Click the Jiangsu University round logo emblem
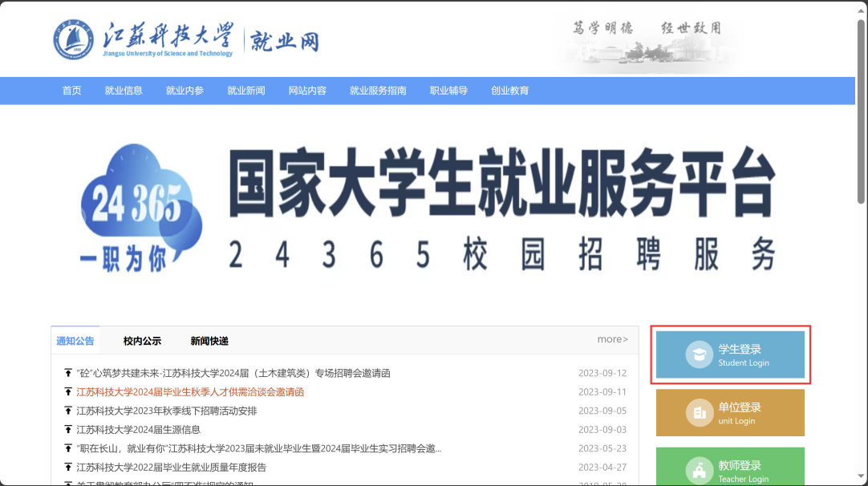 coord(74,39)
